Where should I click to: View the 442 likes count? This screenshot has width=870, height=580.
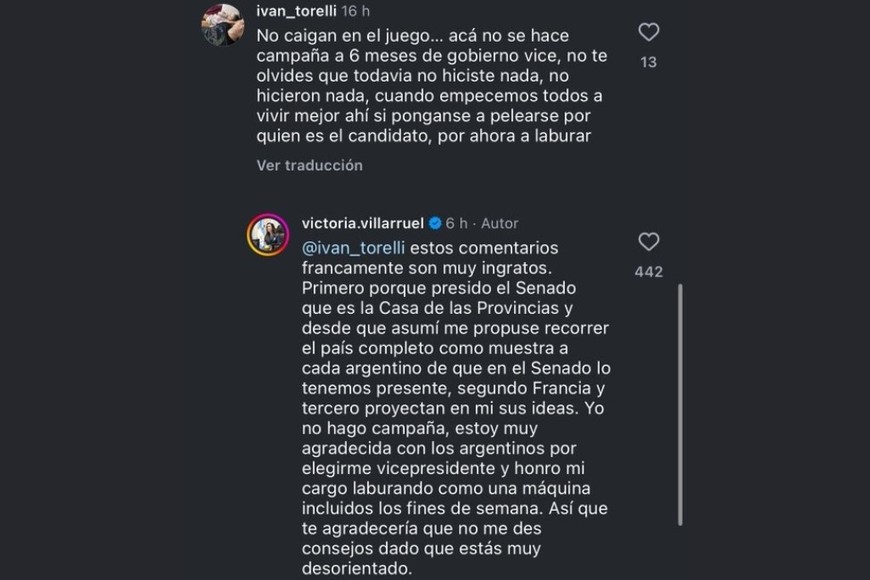coord(648,272)
